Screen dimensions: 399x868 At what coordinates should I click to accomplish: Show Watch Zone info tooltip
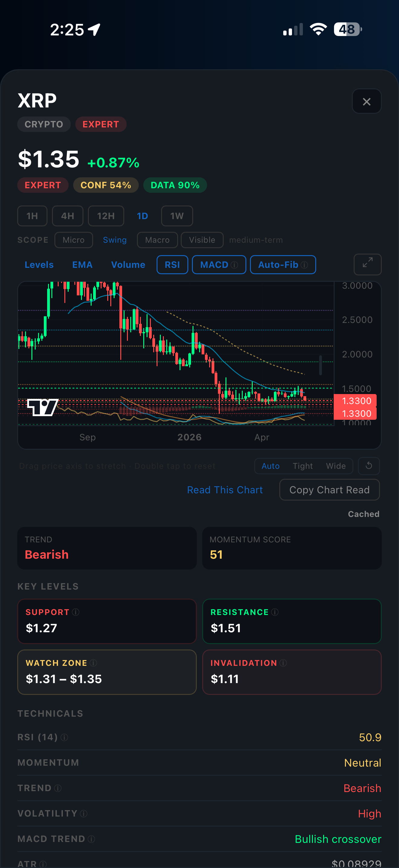tap(93, 663)
